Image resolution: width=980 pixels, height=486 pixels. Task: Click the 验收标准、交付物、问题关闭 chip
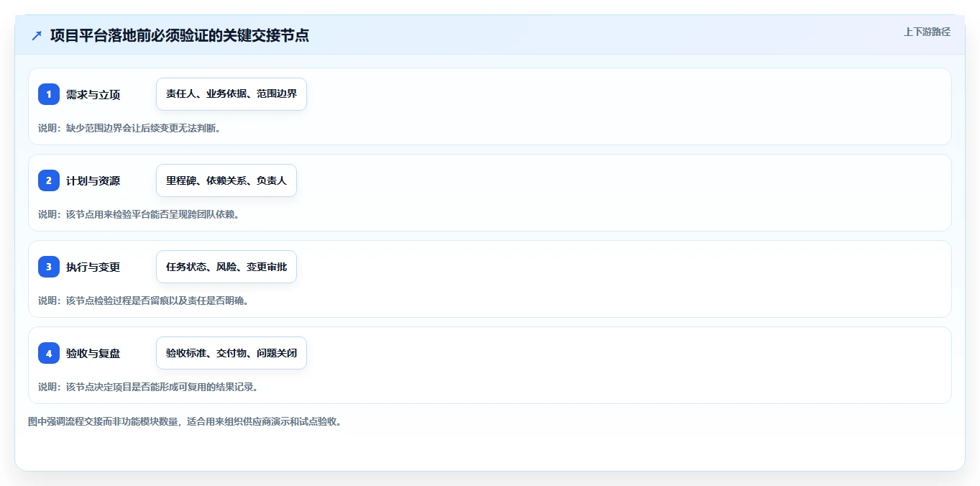coord(232,353)
